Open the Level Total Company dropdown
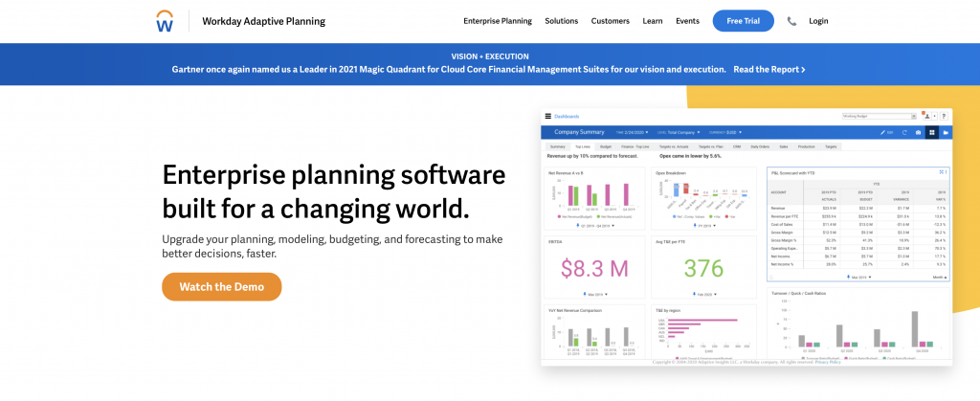This screenshot has height=401, width=980. [679, 132]
